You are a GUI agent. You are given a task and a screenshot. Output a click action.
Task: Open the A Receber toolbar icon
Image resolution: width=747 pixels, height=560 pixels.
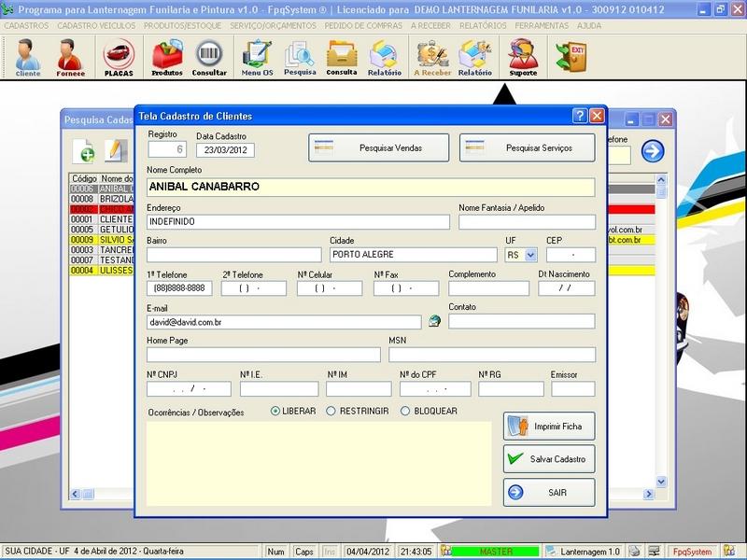(432, 57)
